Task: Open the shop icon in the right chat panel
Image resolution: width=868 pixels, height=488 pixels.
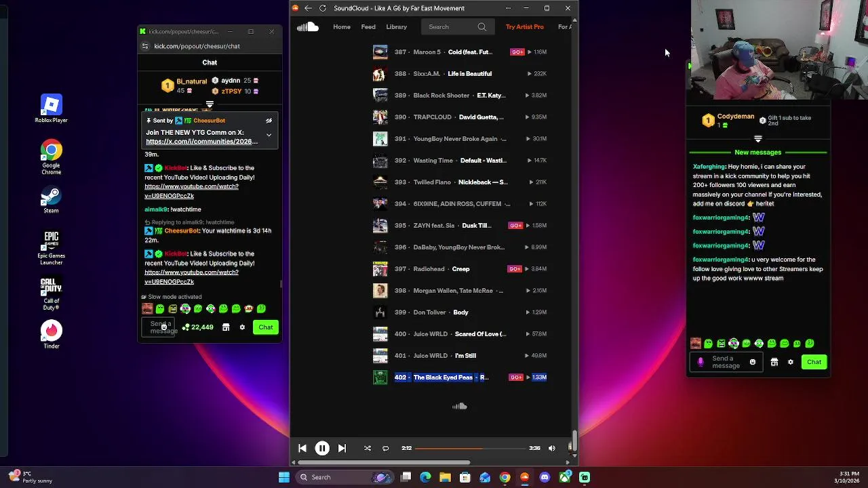Action: coord(774,362)
